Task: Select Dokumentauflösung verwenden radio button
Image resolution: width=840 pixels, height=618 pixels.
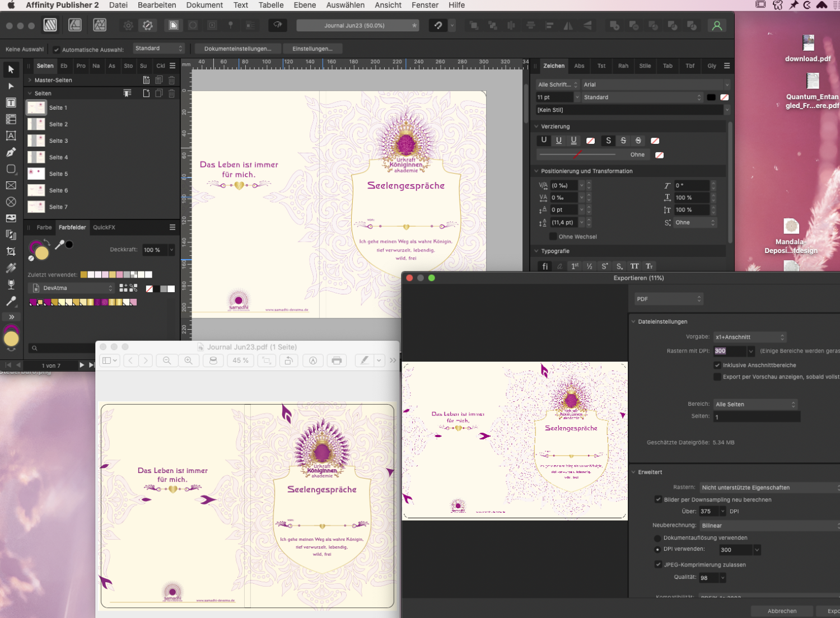Action: pyautogui.click(x=657, y=538)
